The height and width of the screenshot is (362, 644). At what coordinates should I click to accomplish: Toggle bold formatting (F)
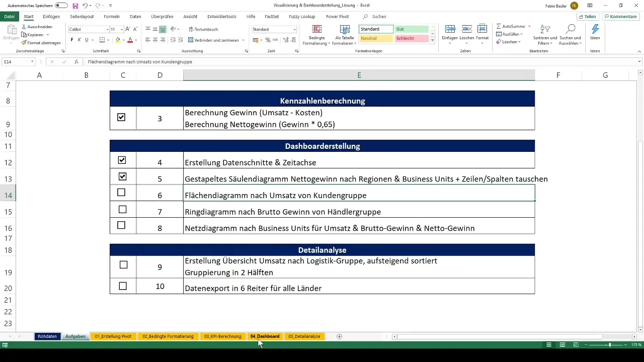pos(72,40)
